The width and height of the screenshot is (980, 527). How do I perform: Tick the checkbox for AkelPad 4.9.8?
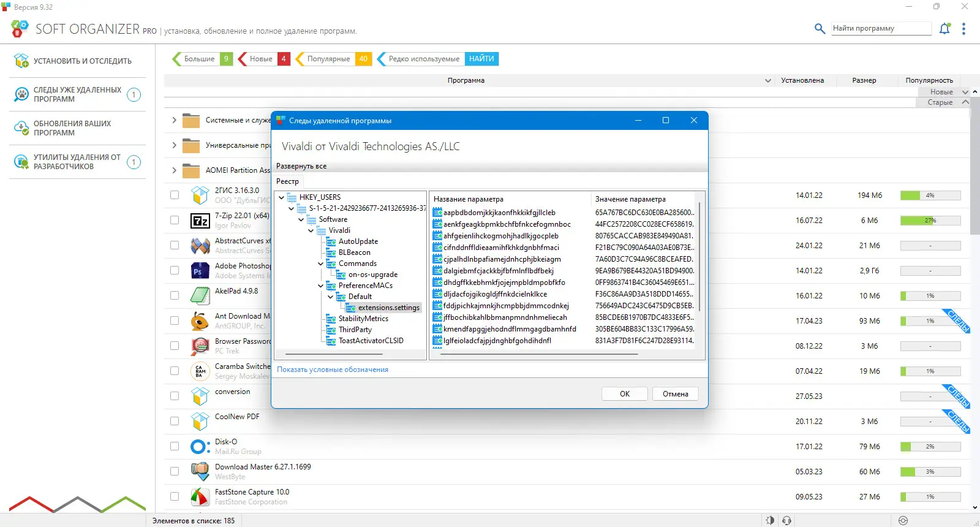[175, 296]
